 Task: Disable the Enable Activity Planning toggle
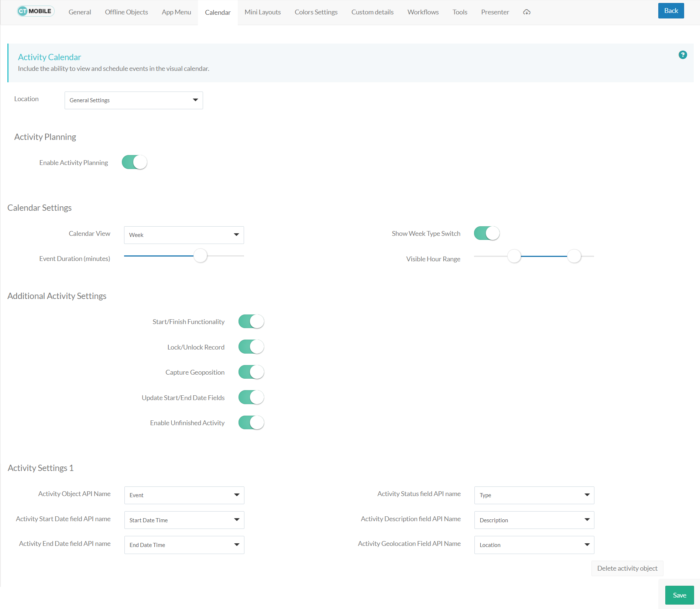(x=134, y=162)
